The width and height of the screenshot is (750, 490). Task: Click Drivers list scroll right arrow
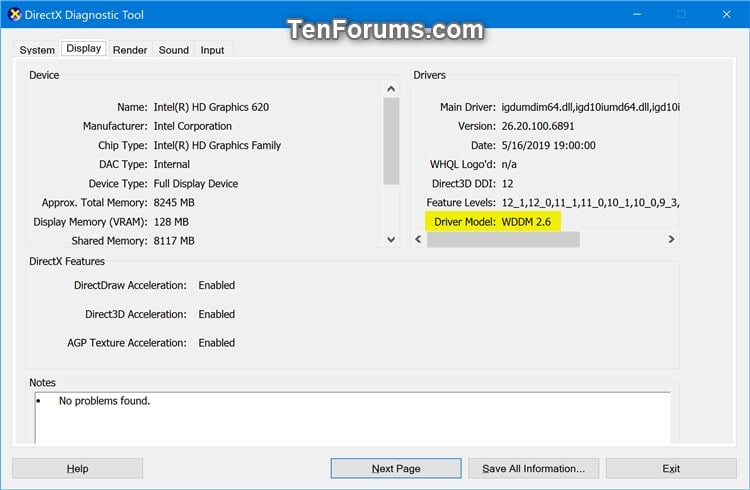coord(671,239)
